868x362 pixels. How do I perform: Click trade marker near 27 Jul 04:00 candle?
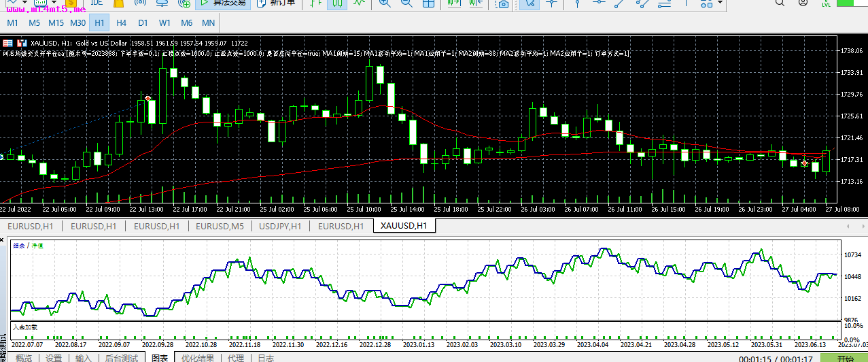click(x=805, y=164)
